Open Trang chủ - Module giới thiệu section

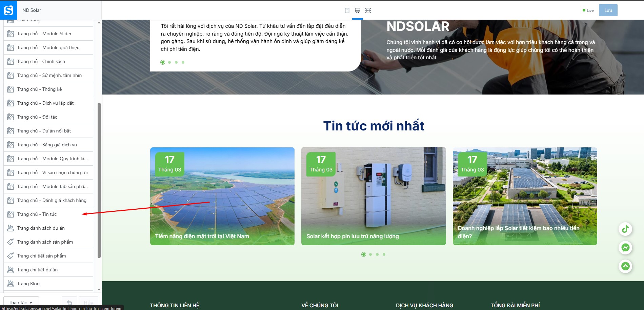[48, 47]
